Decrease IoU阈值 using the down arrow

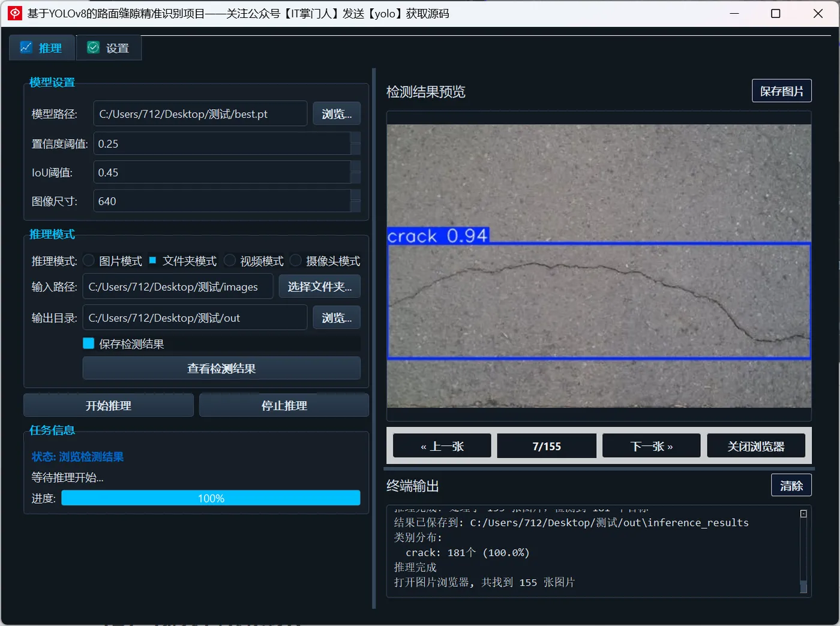coord(355,178)
